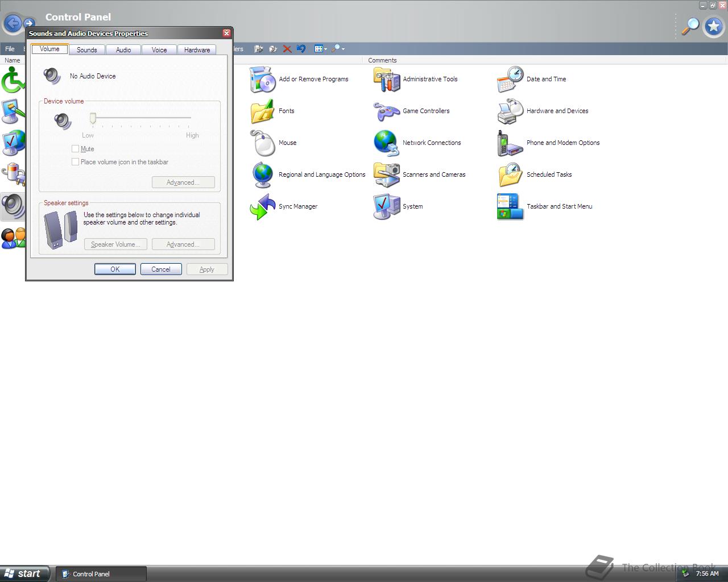Open the File menu
728x582 pixels.
click(x=10, y=49)
